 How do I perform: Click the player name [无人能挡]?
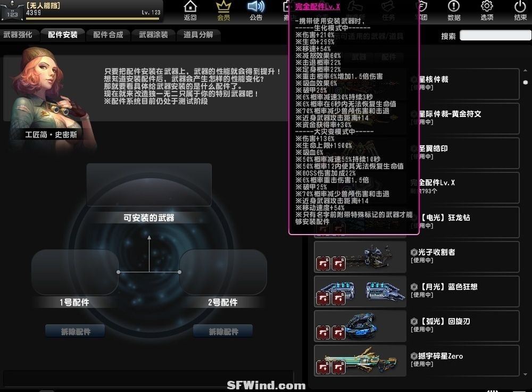pyautogui.click(x=43, y=5)
